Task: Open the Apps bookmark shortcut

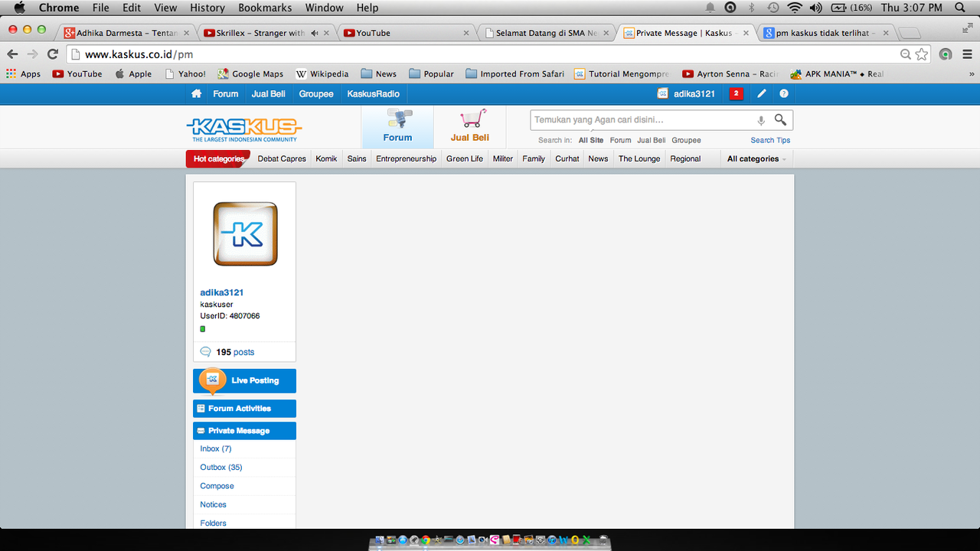Action: (x=23, y=74)
